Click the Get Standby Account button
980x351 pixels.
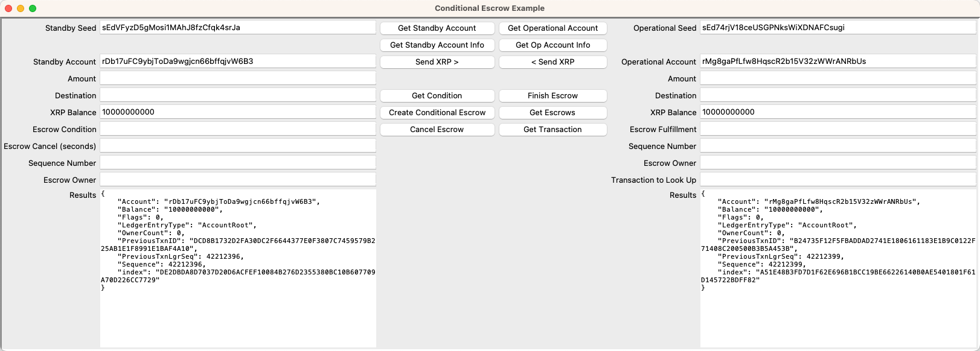point(437,28)
